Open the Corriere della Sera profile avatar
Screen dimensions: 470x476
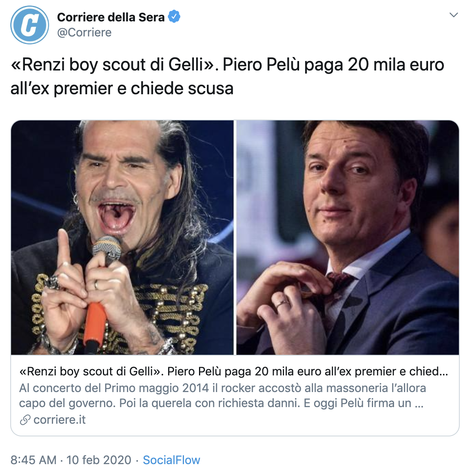[x=30, y=25]
